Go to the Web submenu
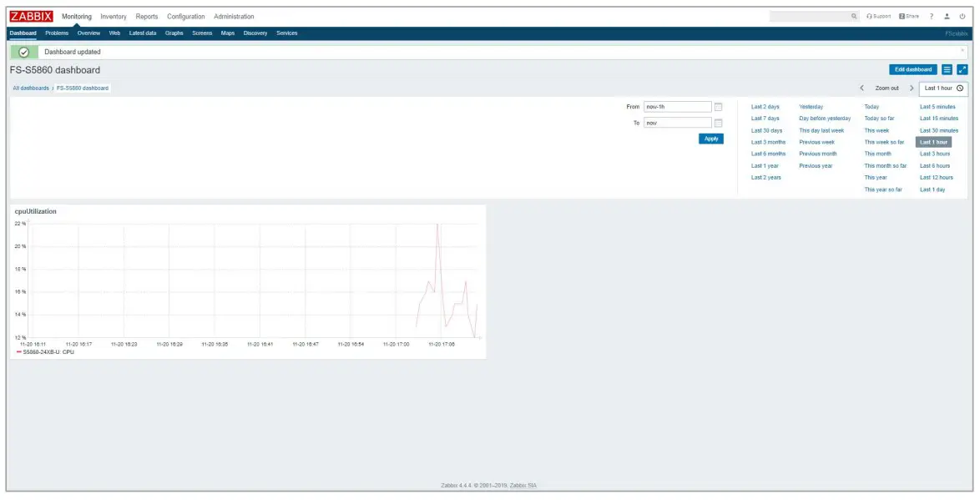Image resolution: width=980 pixels, height=500 pixels. point(114,33)
